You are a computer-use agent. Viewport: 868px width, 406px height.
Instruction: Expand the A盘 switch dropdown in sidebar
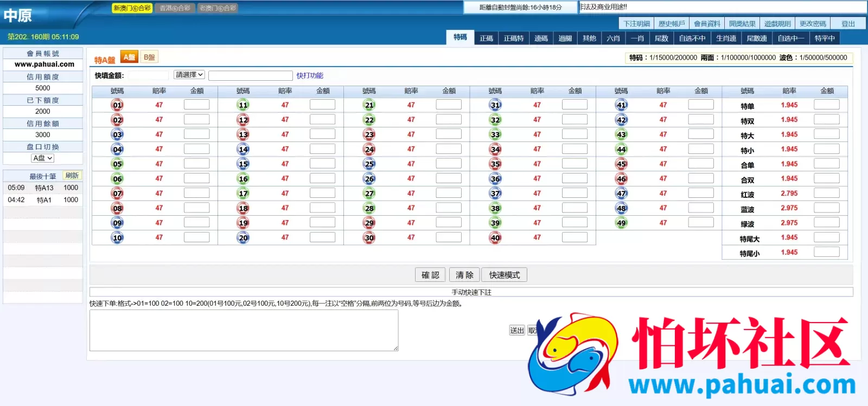[43, 158]
